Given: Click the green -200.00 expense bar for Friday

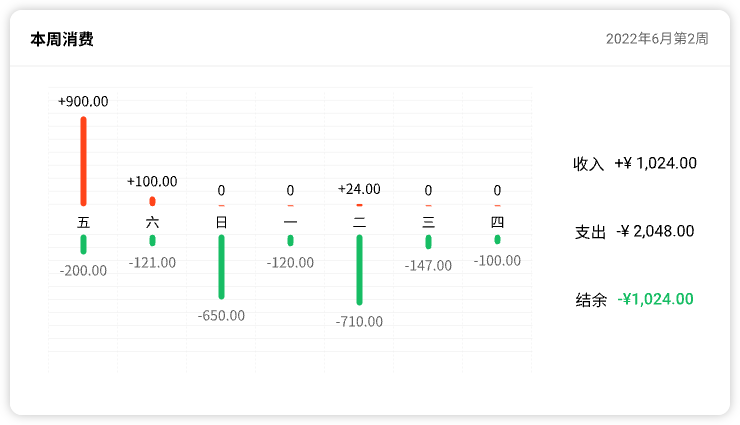Looking at the screenshot, I should (83, 244).
